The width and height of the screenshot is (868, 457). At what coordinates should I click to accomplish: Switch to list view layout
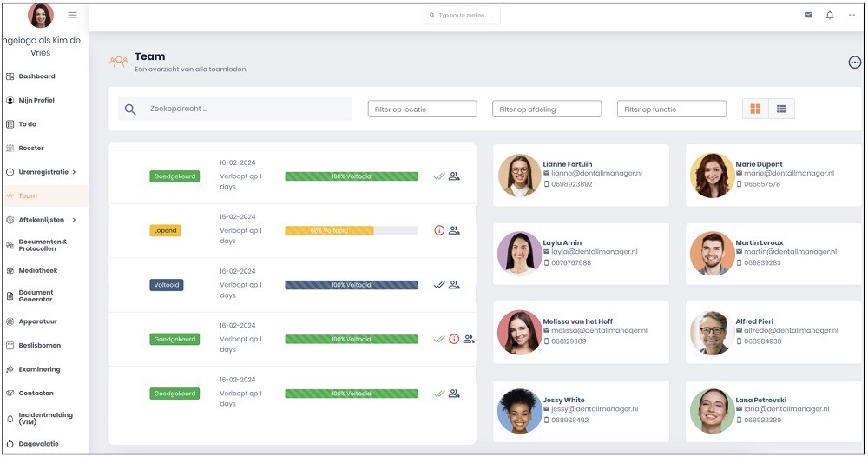tap(781, 109)
